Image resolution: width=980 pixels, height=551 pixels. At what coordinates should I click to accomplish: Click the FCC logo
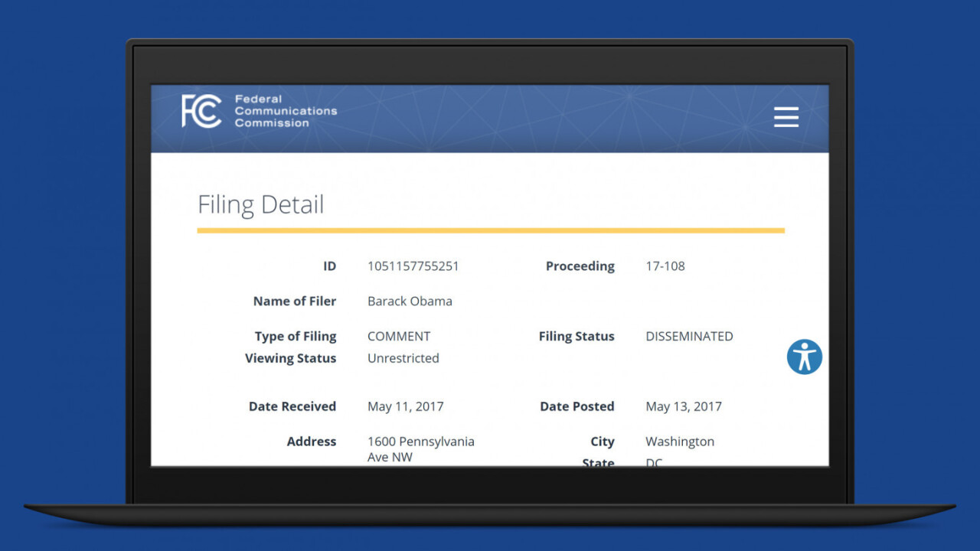pos(201,111)
